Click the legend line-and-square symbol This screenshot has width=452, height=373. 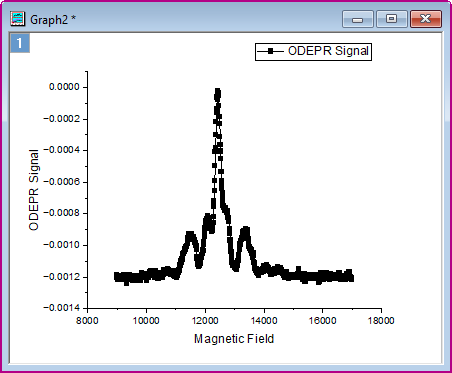[x=270, y=51]
